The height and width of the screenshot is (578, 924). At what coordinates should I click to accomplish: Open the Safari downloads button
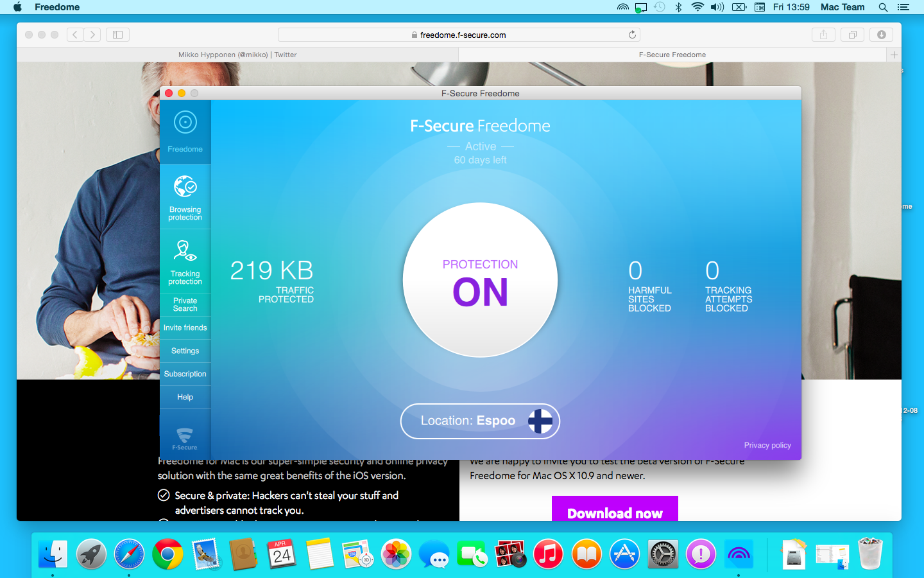point(882,35)
